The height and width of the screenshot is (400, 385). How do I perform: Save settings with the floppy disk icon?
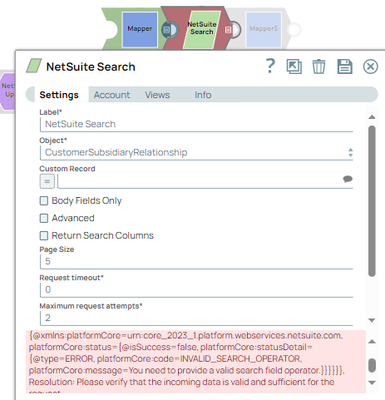(345, 66)
